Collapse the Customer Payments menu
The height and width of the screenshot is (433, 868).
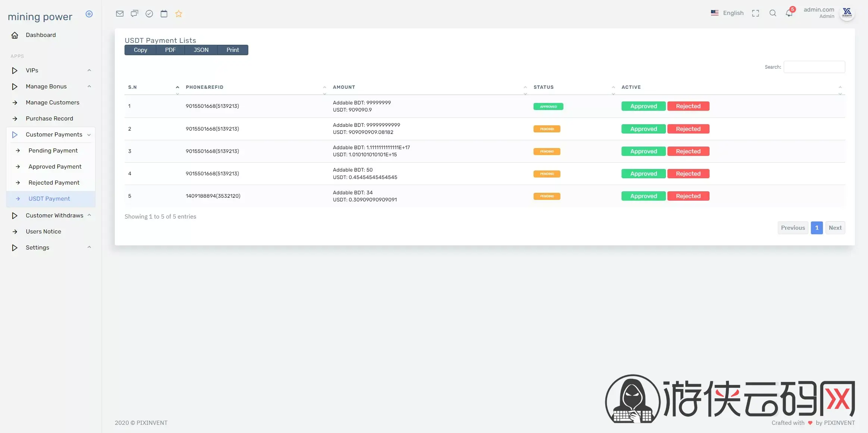51,135
